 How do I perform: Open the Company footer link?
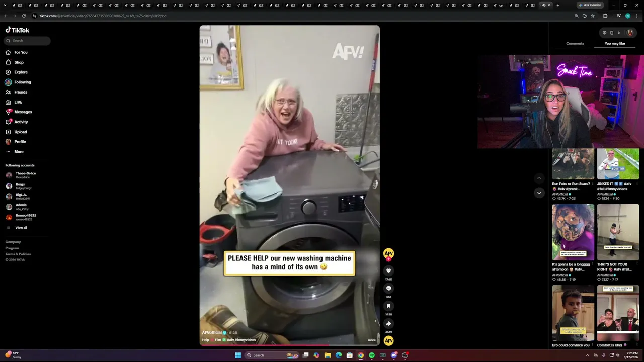coord(13,242)
